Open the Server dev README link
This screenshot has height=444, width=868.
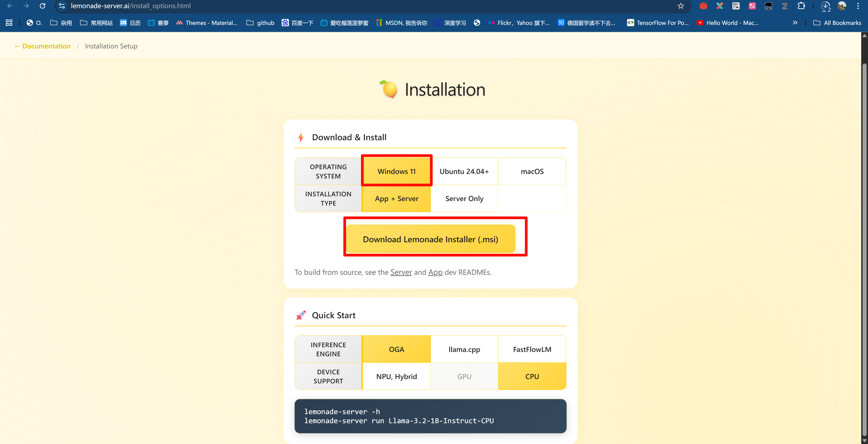pos(401,272)
